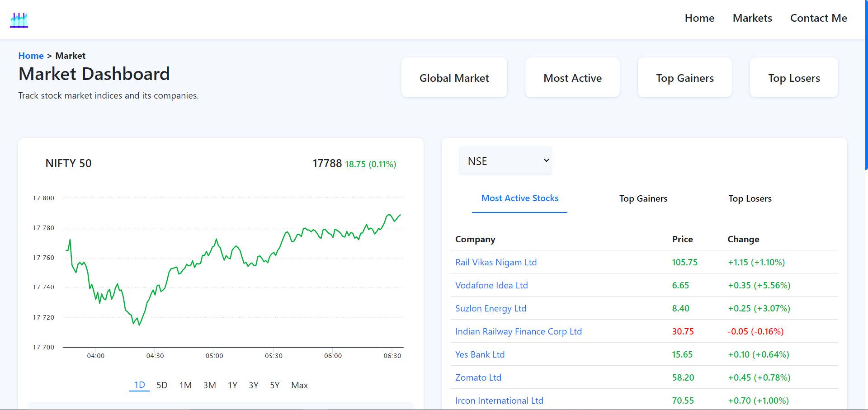Click Rail Vikas price 105.75

click(x=684, y=262)
